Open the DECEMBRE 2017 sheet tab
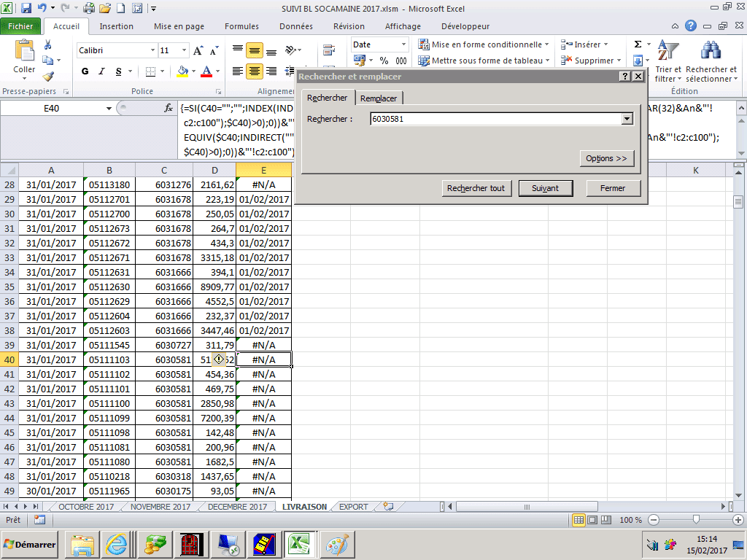 [237, 507]
